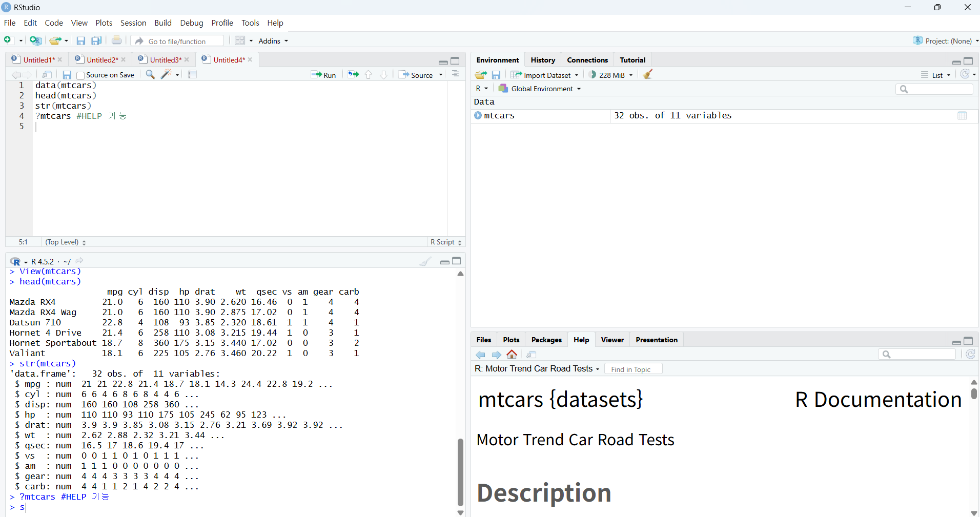Clear the console with broom icon
Screen dimensions: 980x517
425,261
